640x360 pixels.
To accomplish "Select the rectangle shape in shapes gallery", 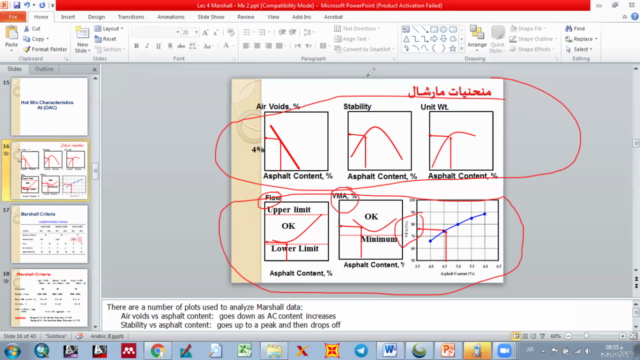I will (434, 29).
